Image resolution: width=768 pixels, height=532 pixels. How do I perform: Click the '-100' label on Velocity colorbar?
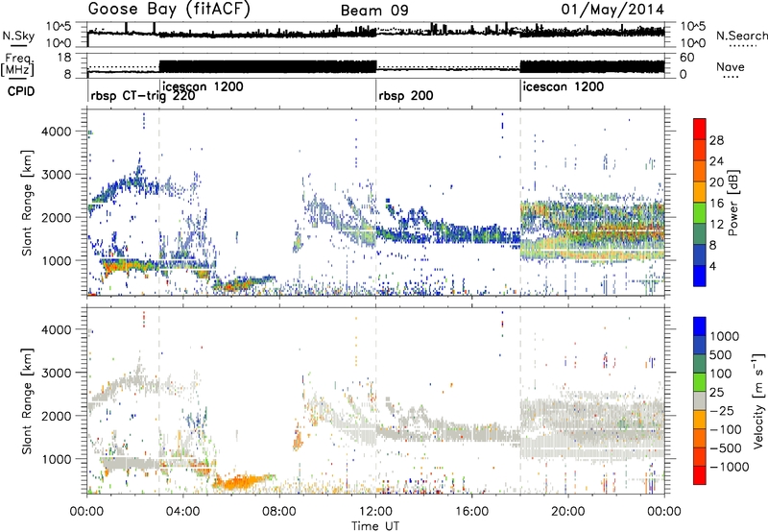726,429
